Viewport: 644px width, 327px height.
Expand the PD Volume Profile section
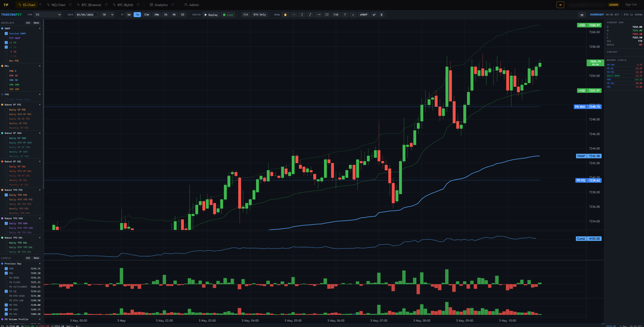pos(40,319)
